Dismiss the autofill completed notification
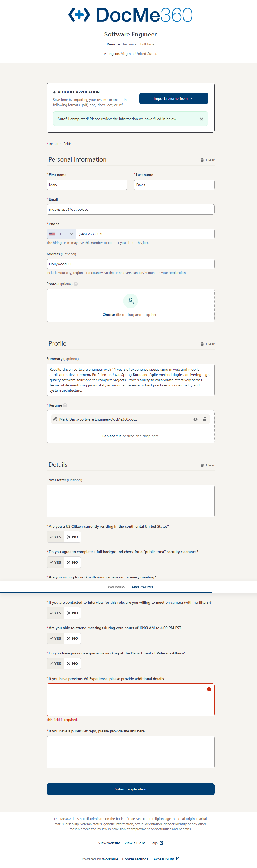 (201, 119)
